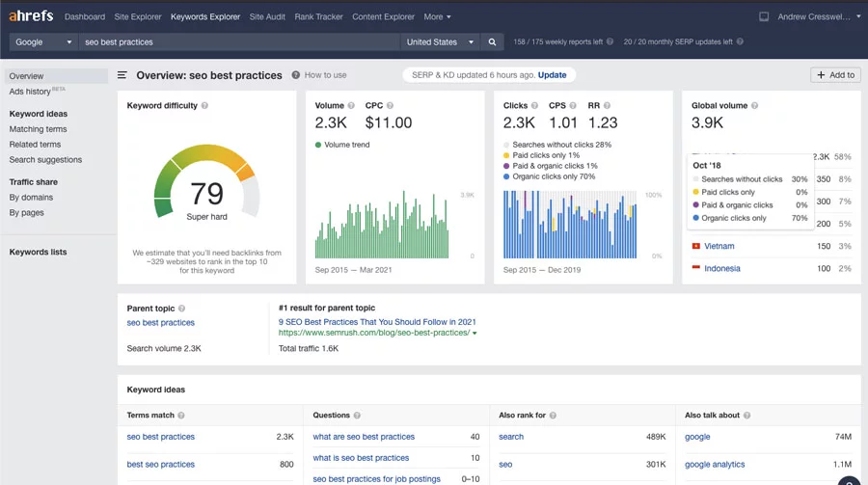Open How to use help icon
Image resolution: width=868 pixels, height=485 pixels.
[296, 75]
